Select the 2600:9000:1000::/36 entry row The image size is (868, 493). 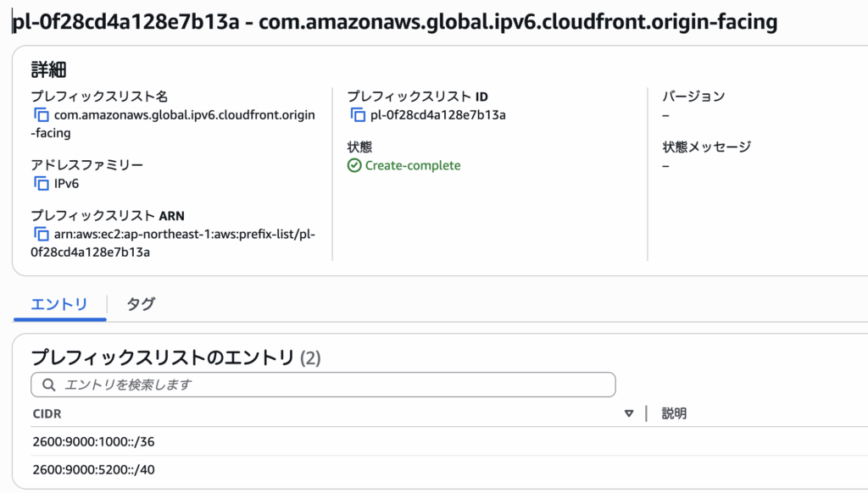coord(93,441)
